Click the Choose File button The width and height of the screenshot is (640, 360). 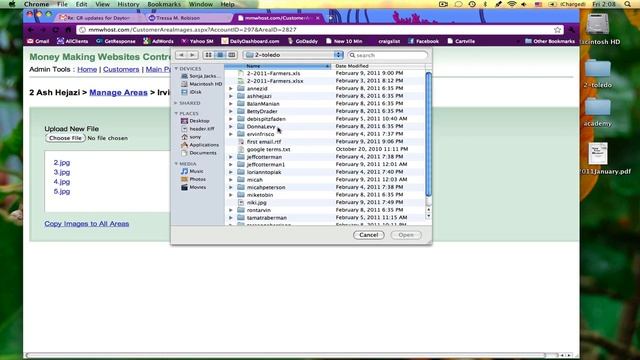(65, 138)
